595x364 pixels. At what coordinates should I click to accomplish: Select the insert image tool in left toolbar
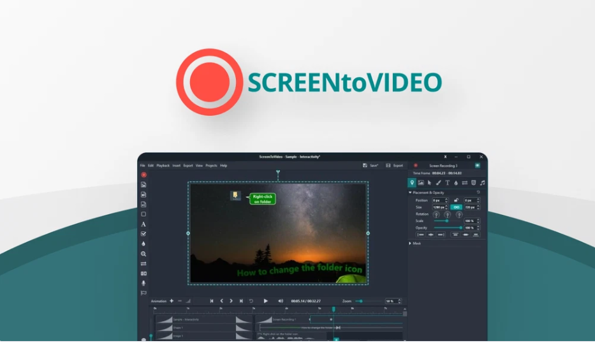143,185
